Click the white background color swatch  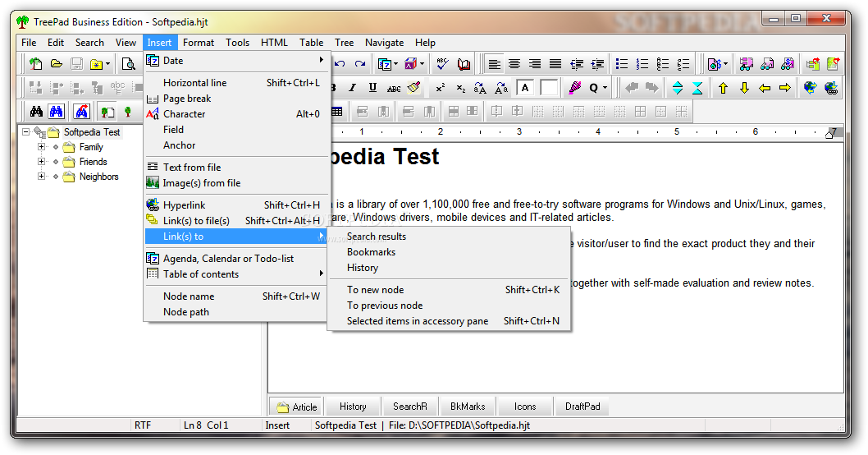coord(549,88)
